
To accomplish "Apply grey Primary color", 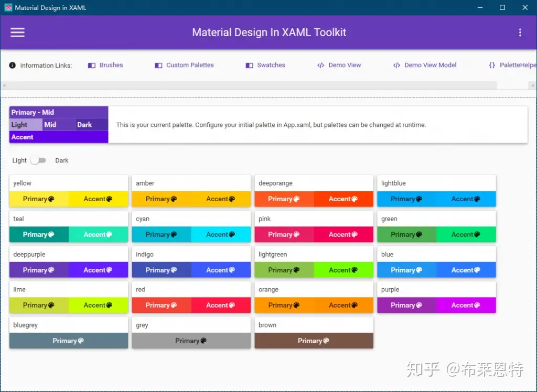I will point(191,341).
